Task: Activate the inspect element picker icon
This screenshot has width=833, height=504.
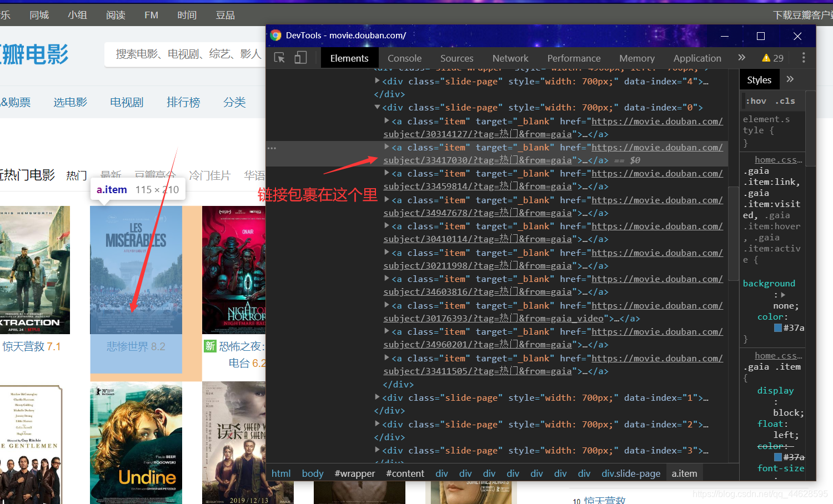Action: [x=279, y=58]
